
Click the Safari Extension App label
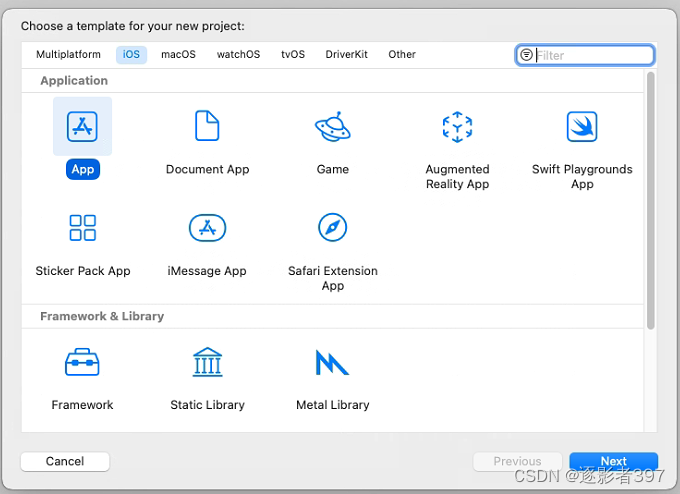[333, 278]
